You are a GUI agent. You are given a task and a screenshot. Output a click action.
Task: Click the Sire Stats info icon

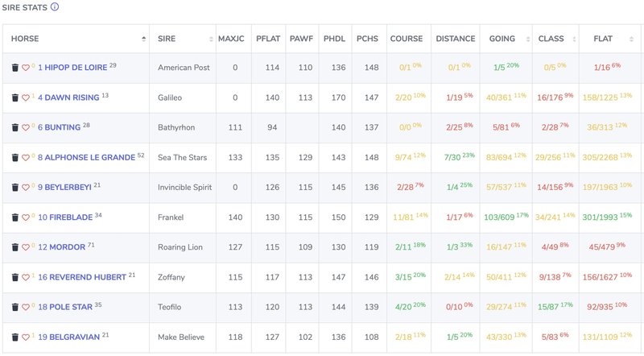click(x=55, y=6)
